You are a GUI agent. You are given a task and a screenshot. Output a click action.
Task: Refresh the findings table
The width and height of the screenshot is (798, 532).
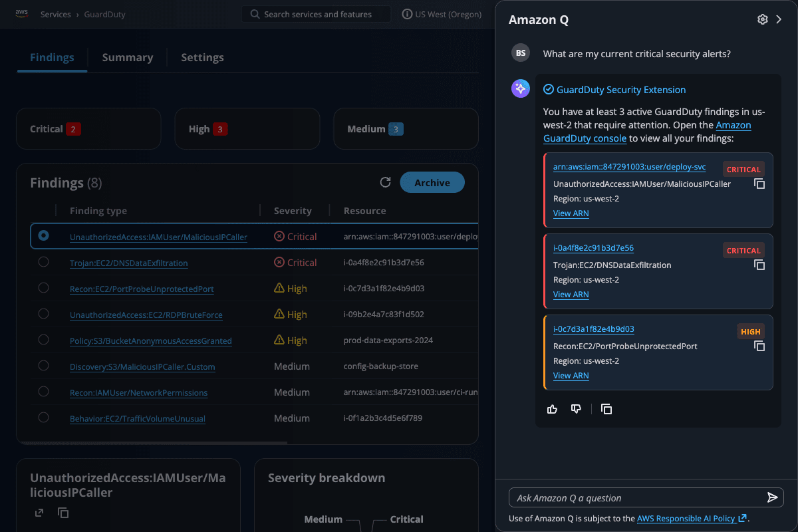tap(385, 182)
